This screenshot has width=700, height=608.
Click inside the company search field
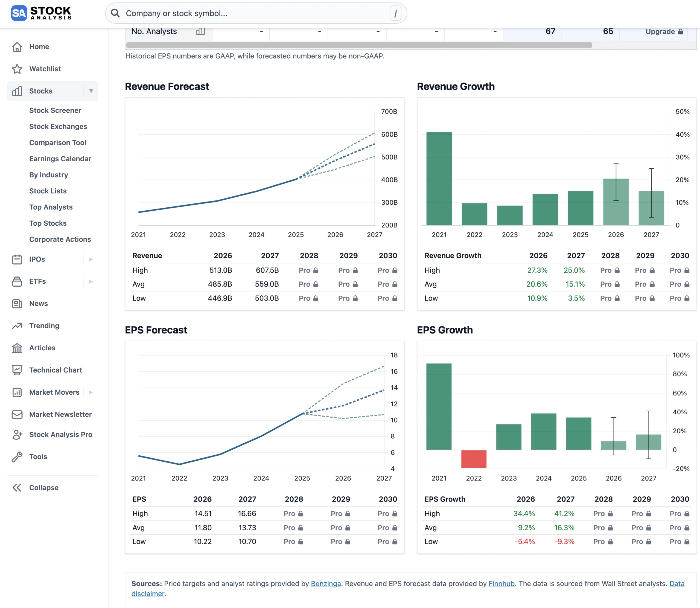pos(237,13)
